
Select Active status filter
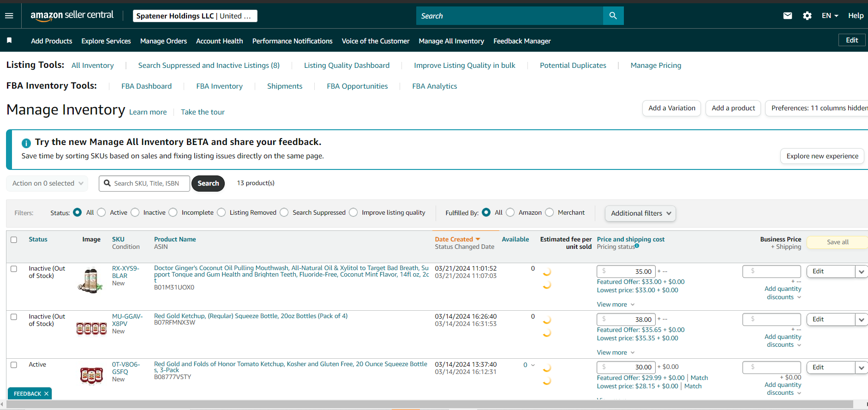(x=102, y=212)
